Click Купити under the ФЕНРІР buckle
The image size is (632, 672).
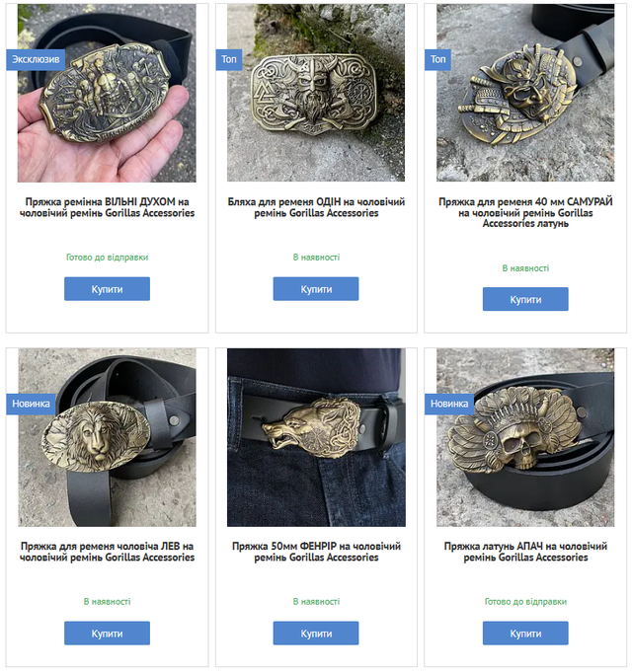tap(316, 633)
